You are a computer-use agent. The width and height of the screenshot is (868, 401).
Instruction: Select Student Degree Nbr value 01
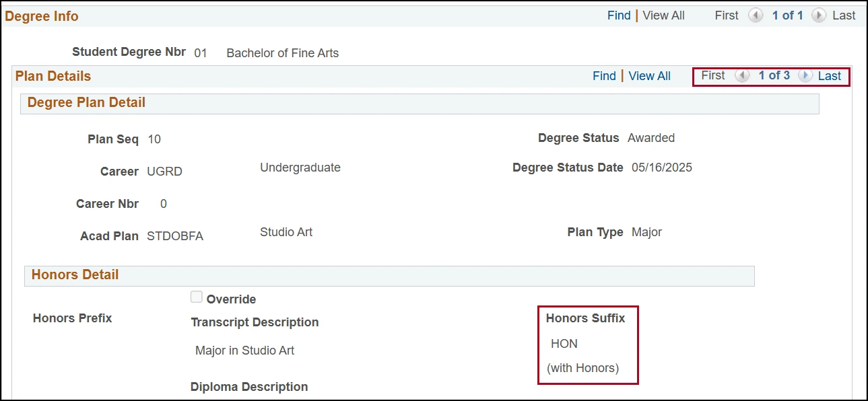[201, 53]
